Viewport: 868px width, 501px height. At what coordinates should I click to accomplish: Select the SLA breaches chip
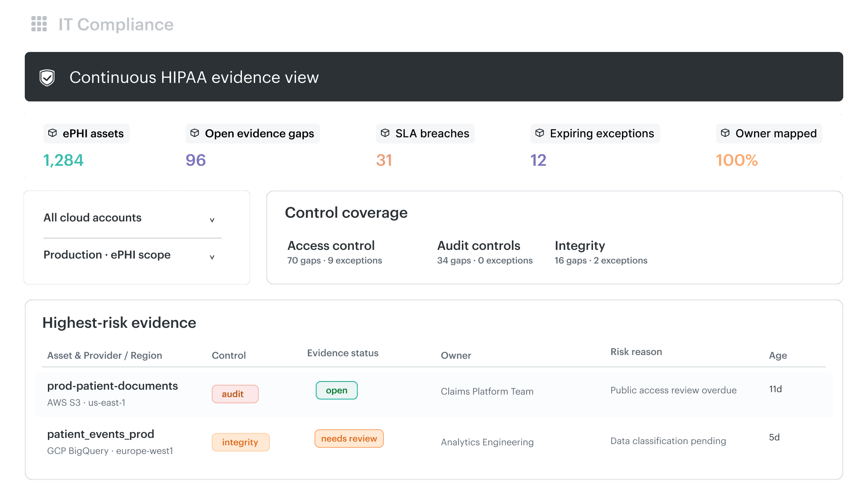425,134
